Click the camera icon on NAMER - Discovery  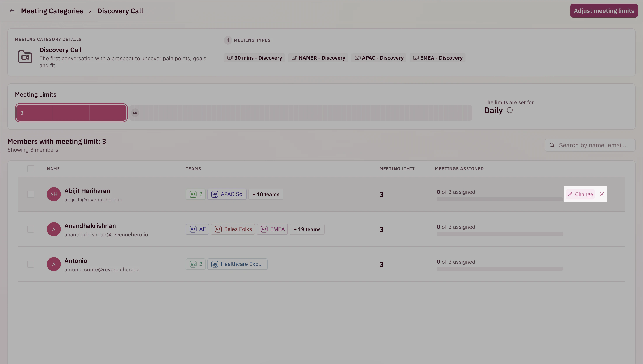pyautogui.click(x=294, y=58)
